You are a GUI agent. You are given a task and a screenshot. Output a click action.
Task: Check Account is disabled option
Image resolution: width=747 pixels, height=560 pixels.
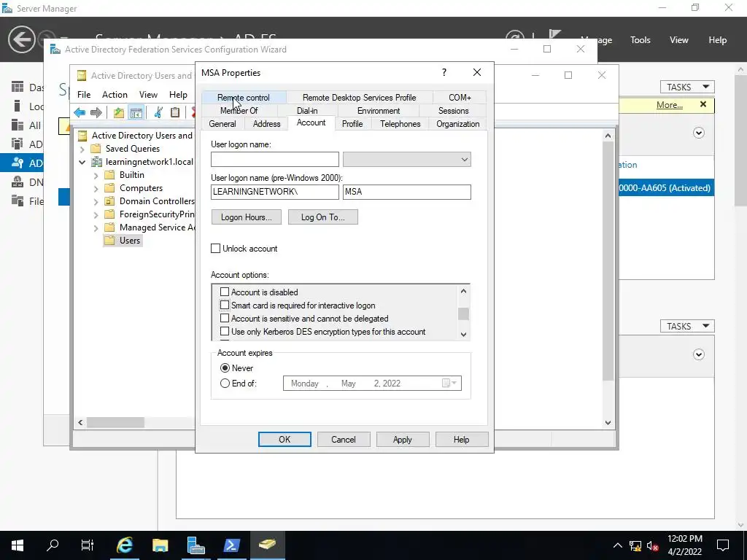225,292
